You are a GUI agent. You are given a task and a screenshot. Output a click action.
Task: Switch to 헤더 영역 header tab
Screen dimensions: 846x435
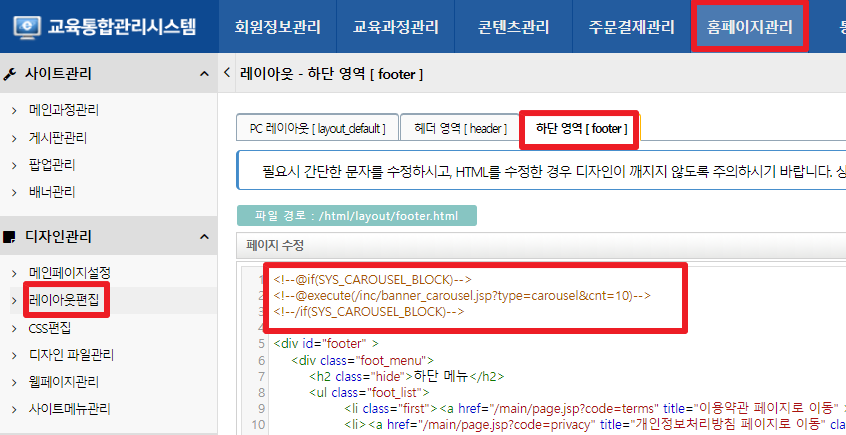460,129
